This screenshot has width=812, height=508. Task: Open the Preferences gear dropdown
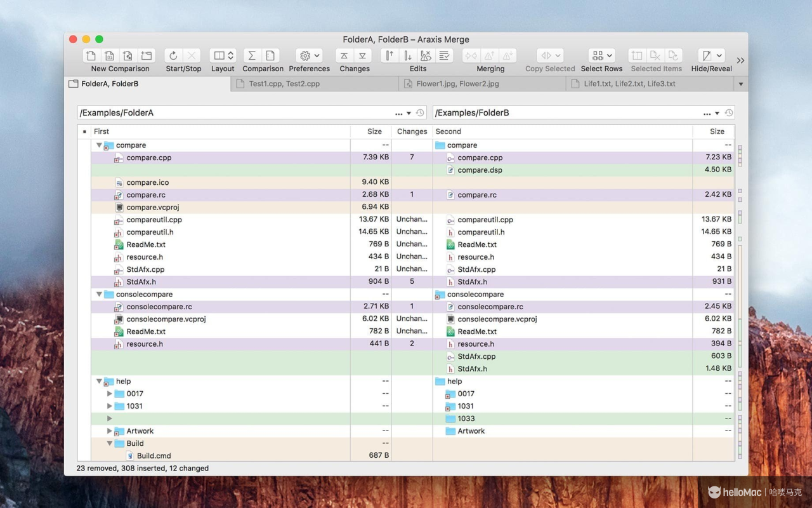click(310, 56)
